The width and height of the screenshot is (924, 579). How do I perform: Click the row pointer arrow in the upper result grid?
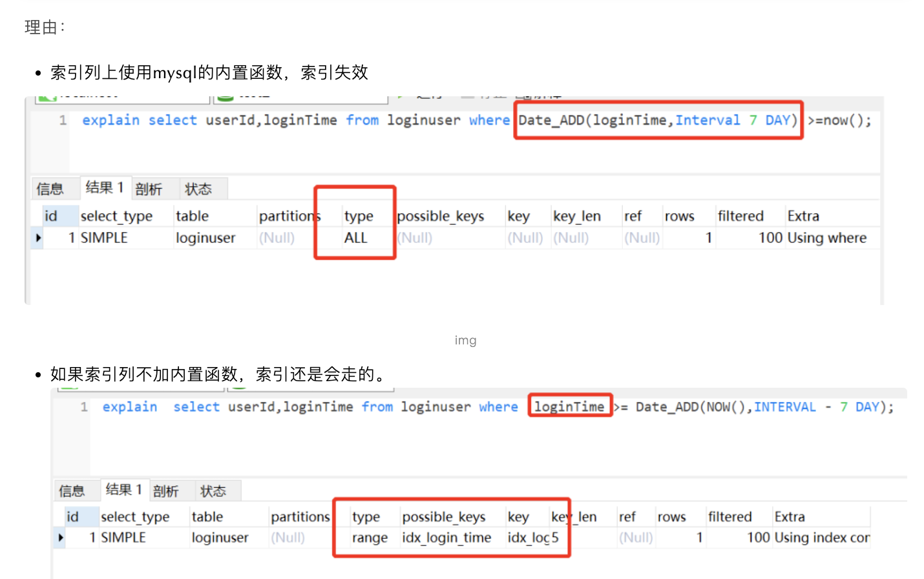38,238
